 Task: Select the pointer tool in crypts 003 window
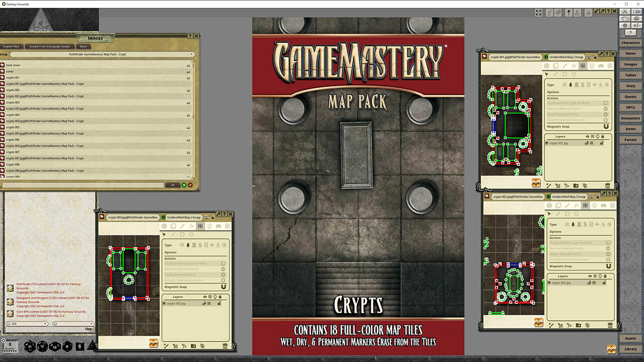165,235
